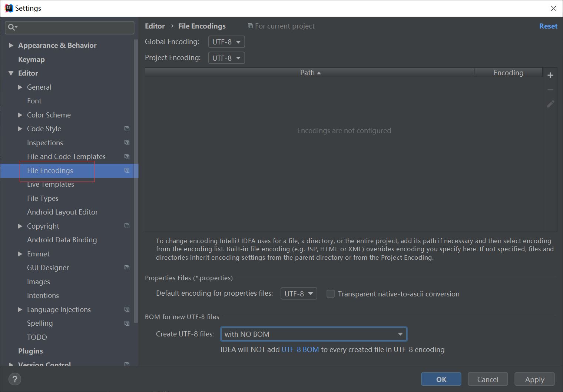Click the settings tree vertical scrollbar
Screen dimensions: 563x392
(x=136, y=182)
